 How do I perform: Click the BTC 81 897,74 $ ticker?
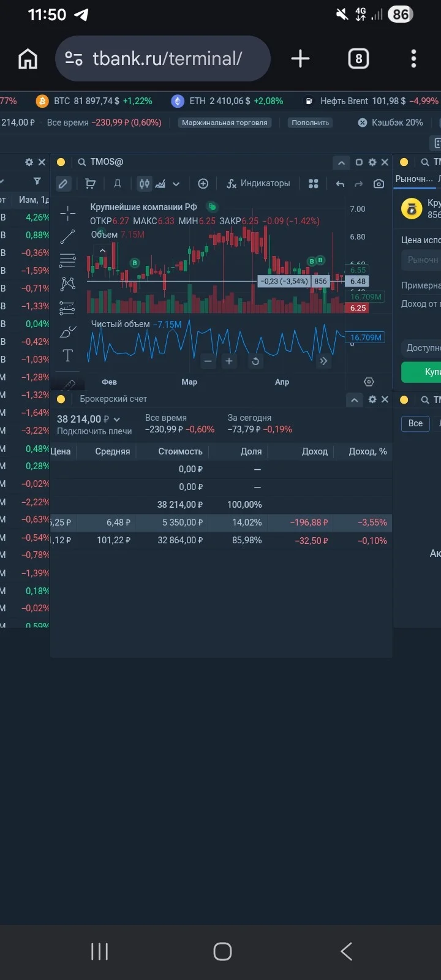(x=94, y=101)
